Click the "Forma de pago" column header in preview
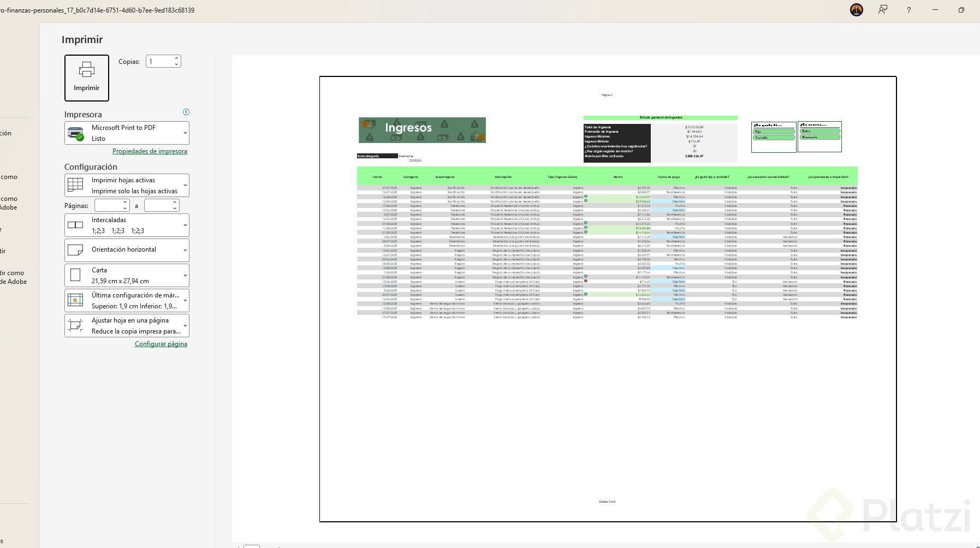This screenshot has height=548, width=980. (x=669, y=177)
